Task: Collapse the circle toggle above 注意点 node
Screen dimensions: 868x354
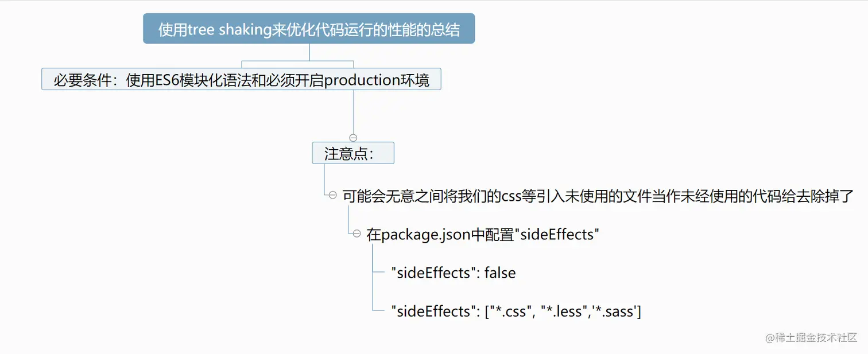Action: (353, 138)
